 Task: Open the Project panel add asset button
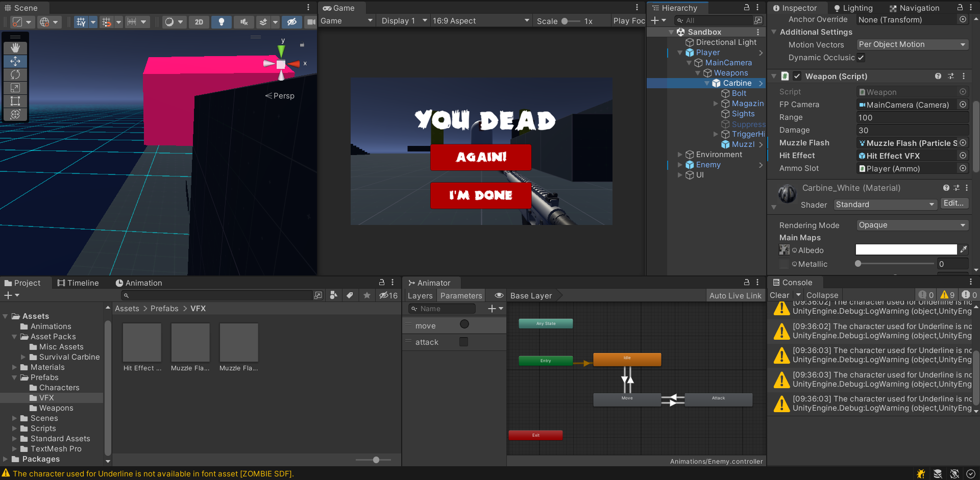[x=11, y=295]
